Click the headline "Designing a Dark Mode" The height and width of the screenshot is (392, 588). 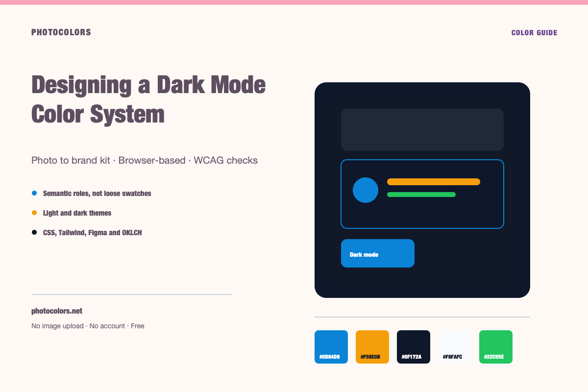pos(148,85)
